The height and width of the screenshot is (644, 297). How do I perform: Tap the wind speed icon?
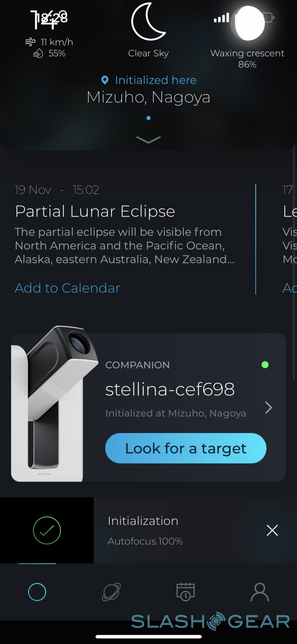pyautogui.click(x=30, y=42)
